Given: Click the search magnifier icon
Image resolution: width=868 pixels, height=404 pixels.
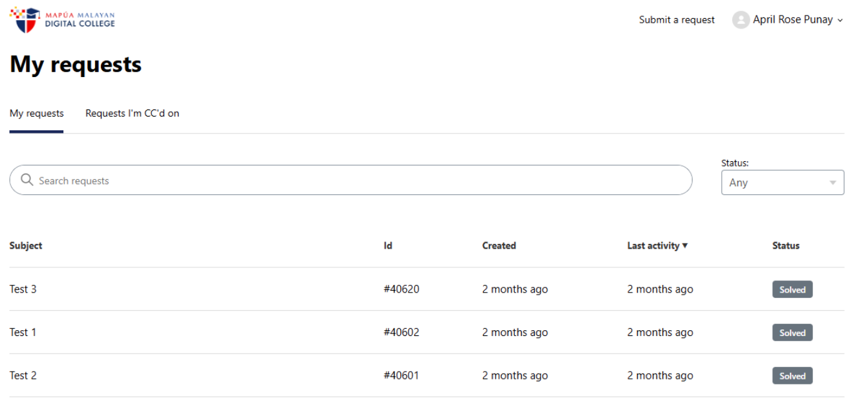Looking at the screenshot, I should [x=27, y=180].
